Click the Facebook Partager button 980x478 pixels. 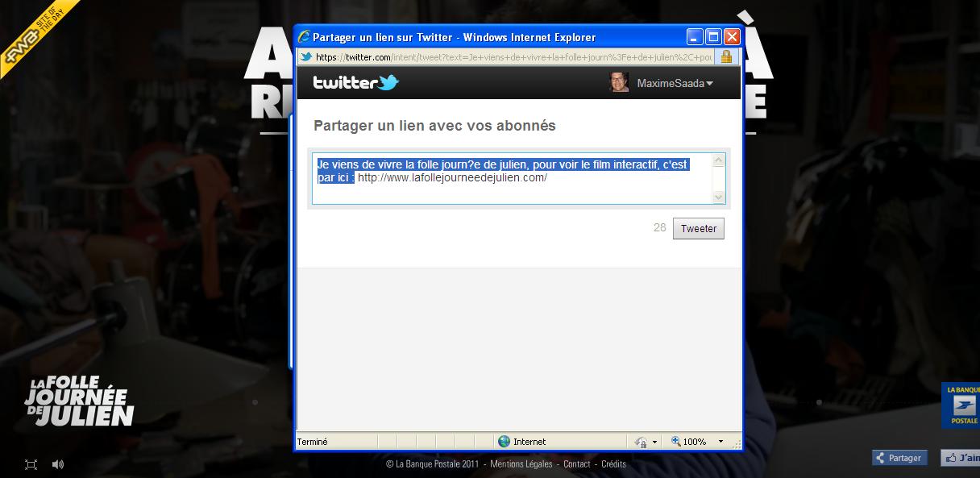pos(899,458)
